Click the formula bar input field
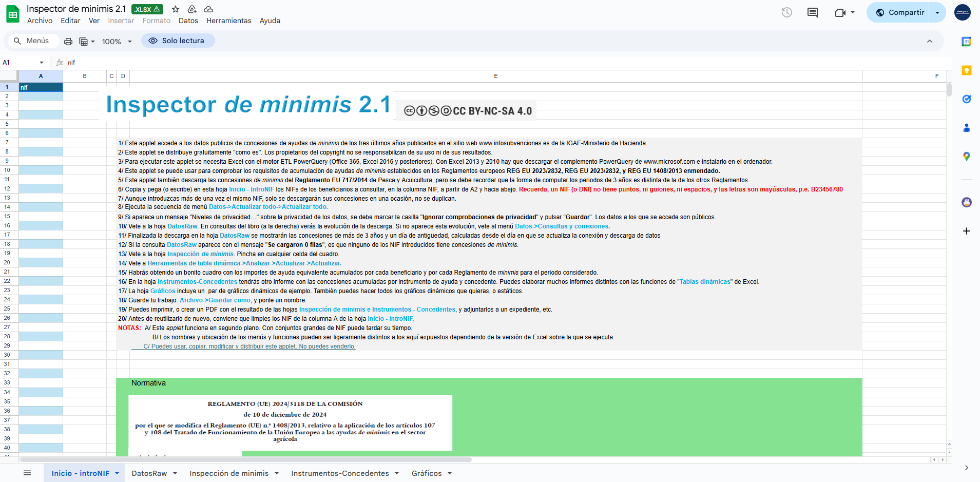Viewport: 980px width, 482px height. 462,63
